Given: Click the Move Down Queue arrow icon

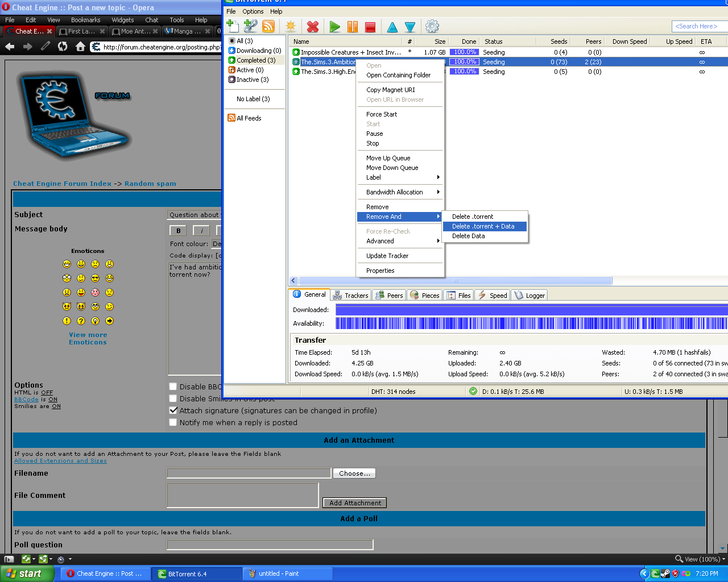Looking at the screenshot, I should tap(410, 27).
